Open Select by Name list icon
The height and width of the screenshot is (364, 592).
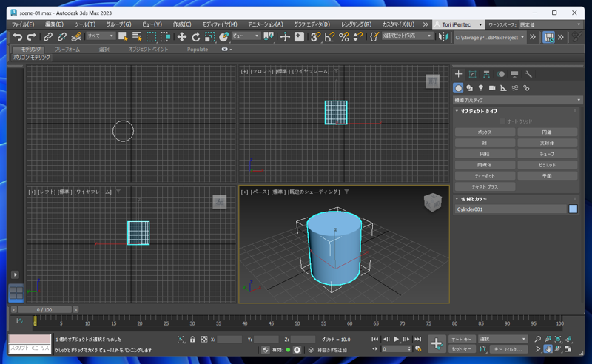tap(137, 37)
